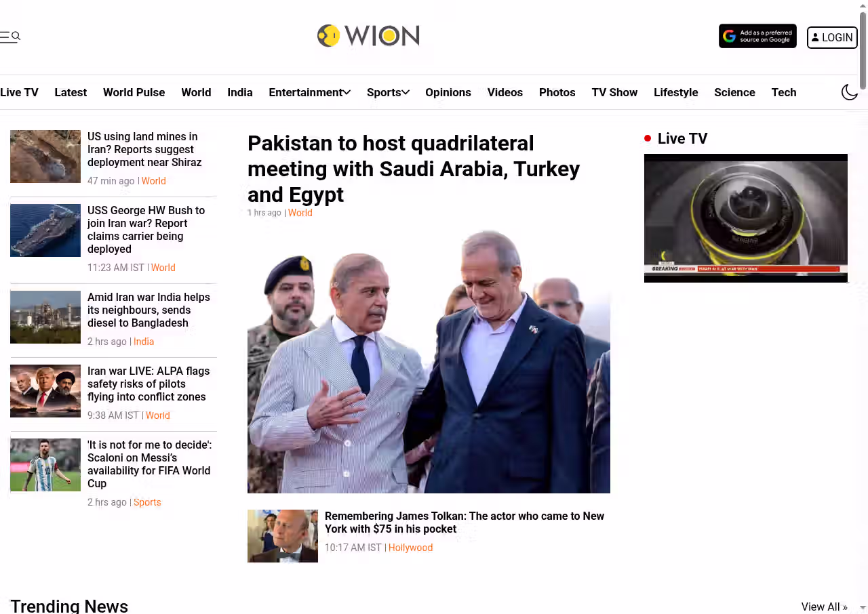The height and width of the screenshot is (614, 868).
Task: Click the red Live TV indicator dot
Action: tap(648, 138)
